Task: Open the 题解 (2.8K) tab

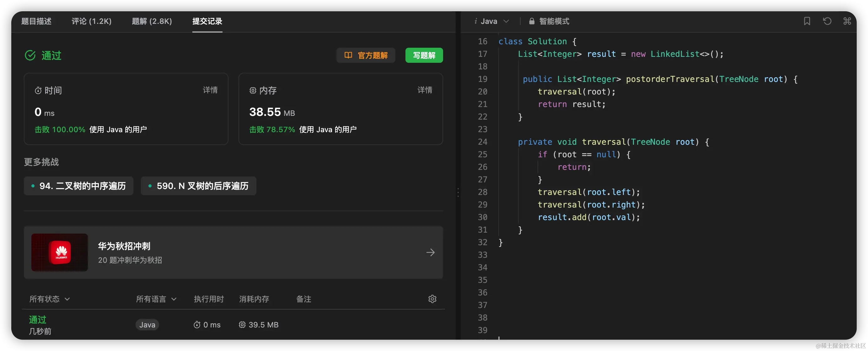Action: (152, 21)
